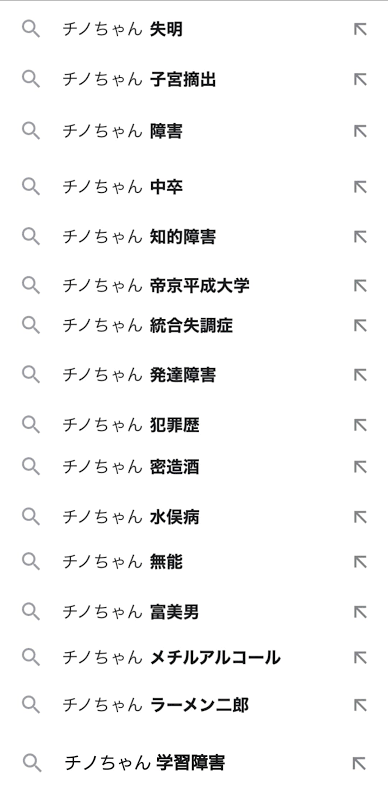Click the magnifier icon next to 無能 suggestion

(x=31, y=562)
